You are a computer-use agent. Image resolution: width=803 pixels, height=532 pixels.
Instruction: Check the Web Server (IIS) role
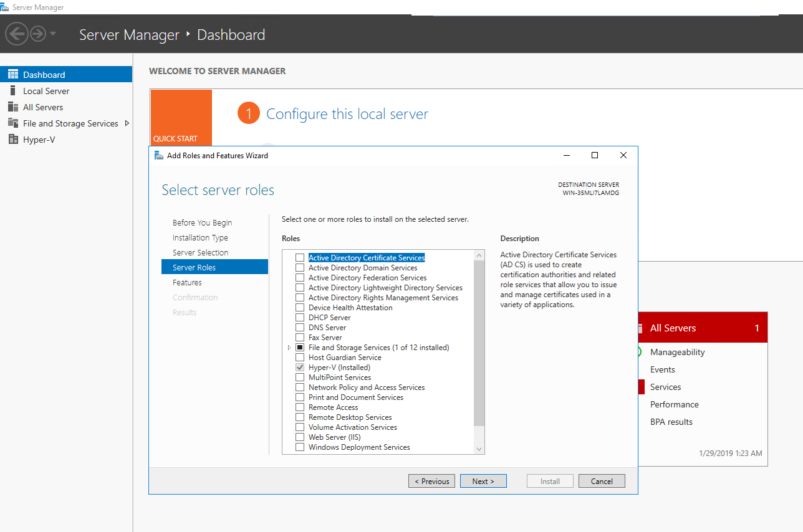pyautogui.click(x=300, y=437)
